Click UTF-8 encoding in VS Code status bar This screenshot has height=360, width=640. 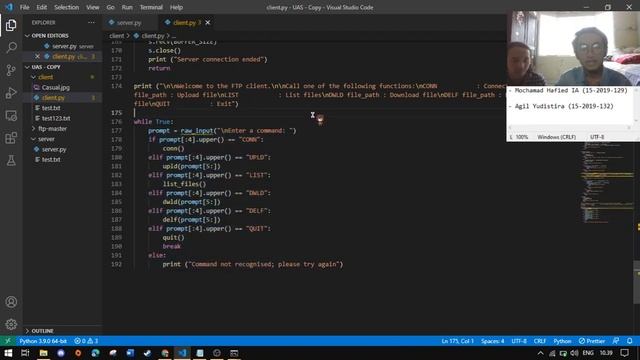pyautogui.click(x=519, y=341)
